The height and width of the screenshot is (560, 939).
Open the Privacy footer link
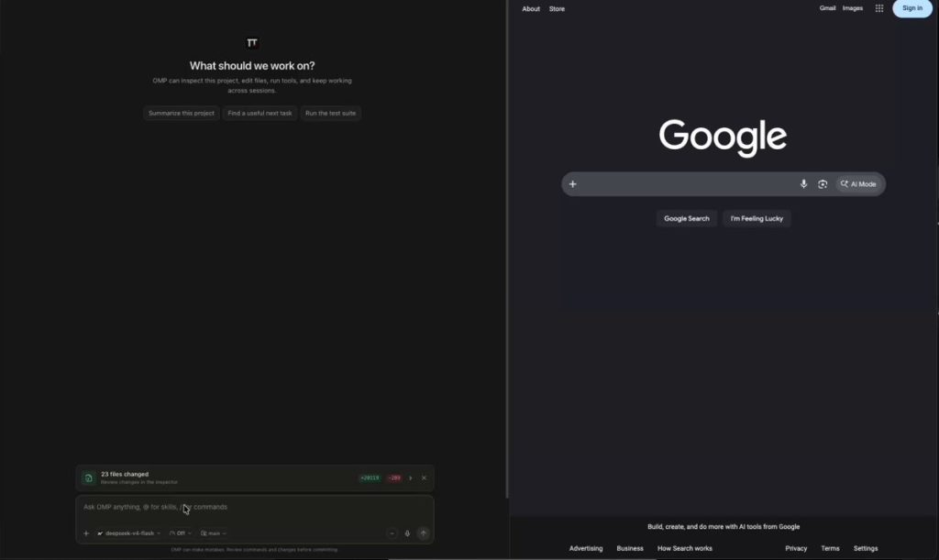(796, 548)
